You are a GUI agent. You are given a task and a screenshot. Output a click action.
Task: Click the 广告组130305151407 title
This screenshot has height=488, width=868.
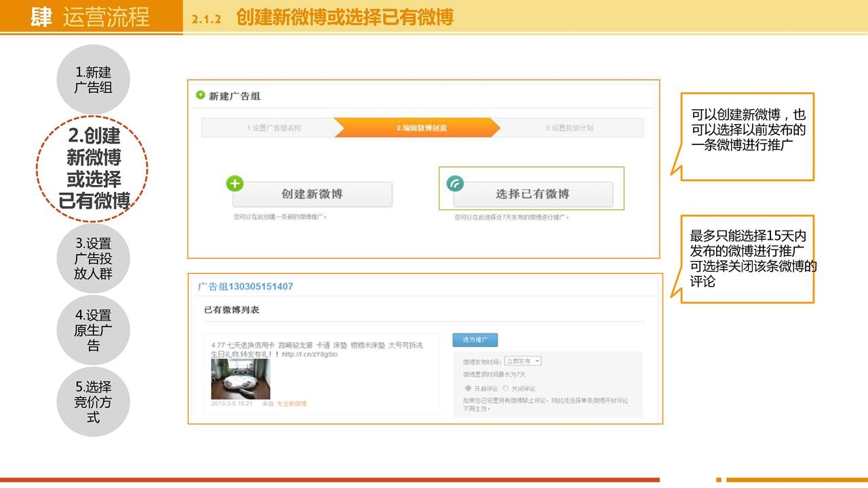(245, 287)
